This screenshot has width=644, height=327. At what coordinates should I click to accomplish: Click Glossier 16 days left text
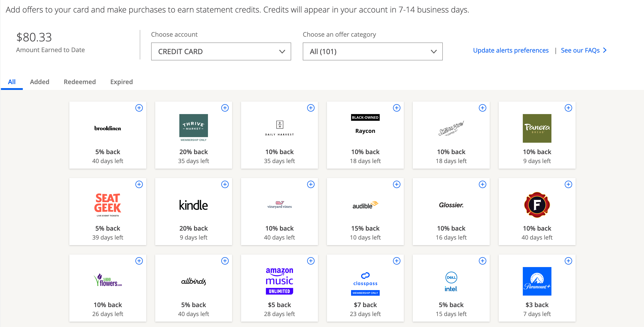[x=451, y=237]
